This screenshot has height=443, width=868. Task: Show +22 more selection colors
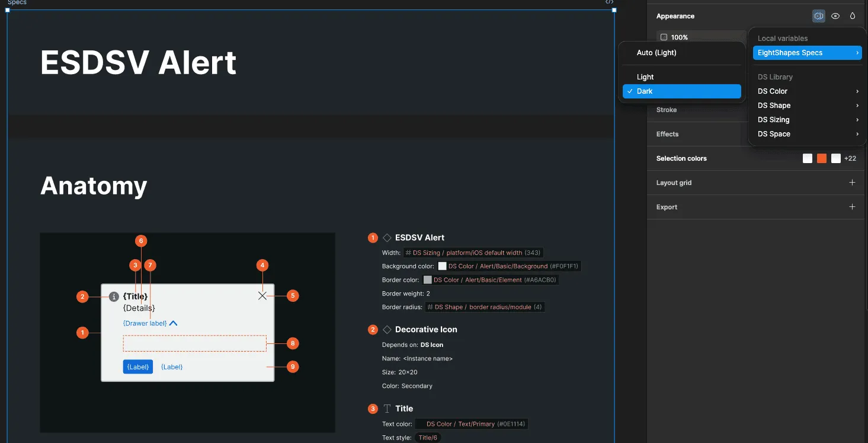[x=850, y=158]
